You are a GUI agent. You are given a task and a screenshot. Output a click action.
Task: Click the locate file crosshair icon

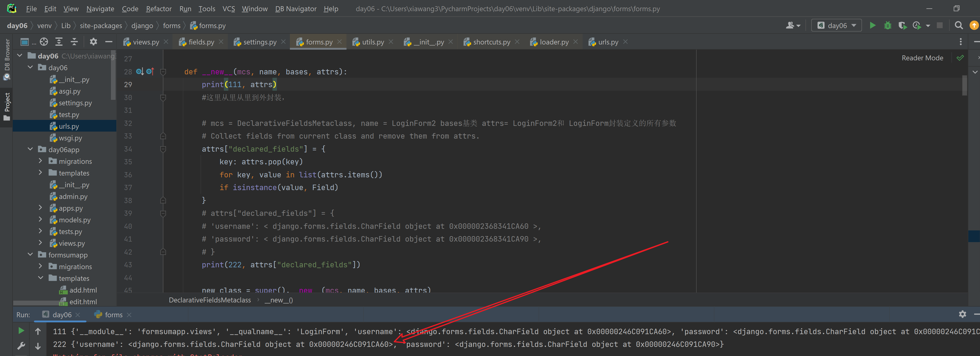(x=44, y=42)
